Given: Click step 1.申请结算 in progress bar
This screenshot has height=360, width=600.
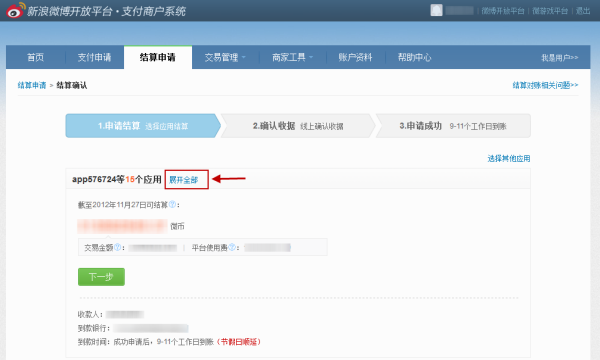Looking at the screenshot, I should (143, 126).
